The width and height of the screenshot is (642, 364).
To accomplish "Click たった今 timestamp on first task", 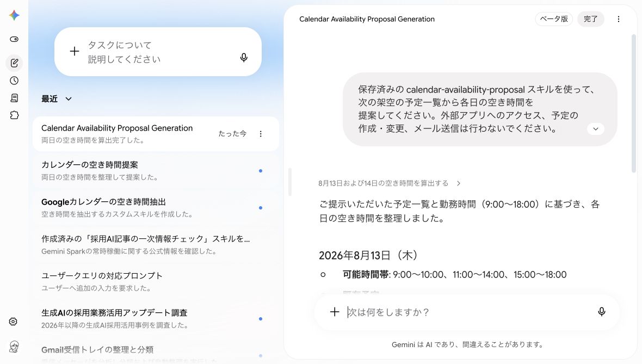I will click(x=232, y=134).
